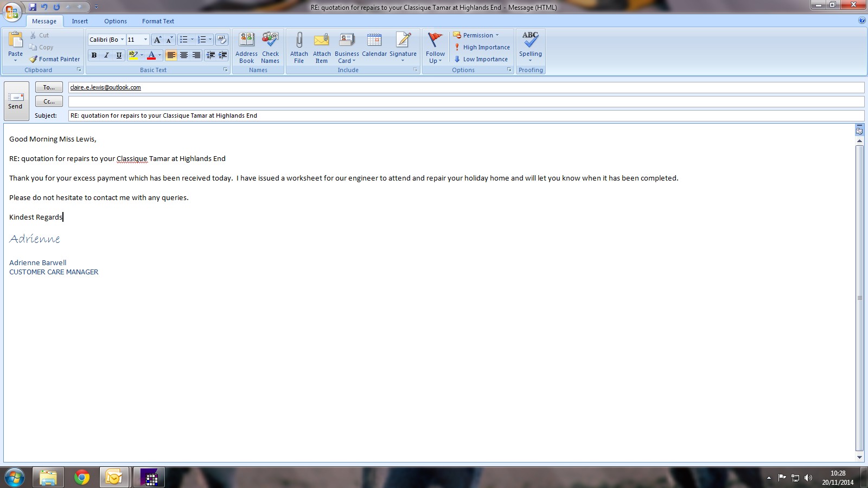Mark message as Low Importance
Image resolution: width=868 pixels, height=488 pixels.
pos(481,59)
